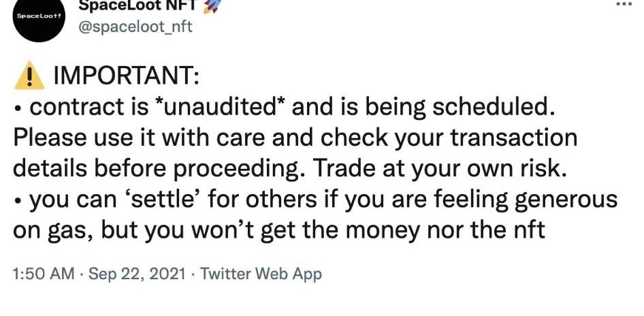Click the rocket emoji beside the name
The height and width of the screenshot is (316, 644).
[x=212, y=5]
